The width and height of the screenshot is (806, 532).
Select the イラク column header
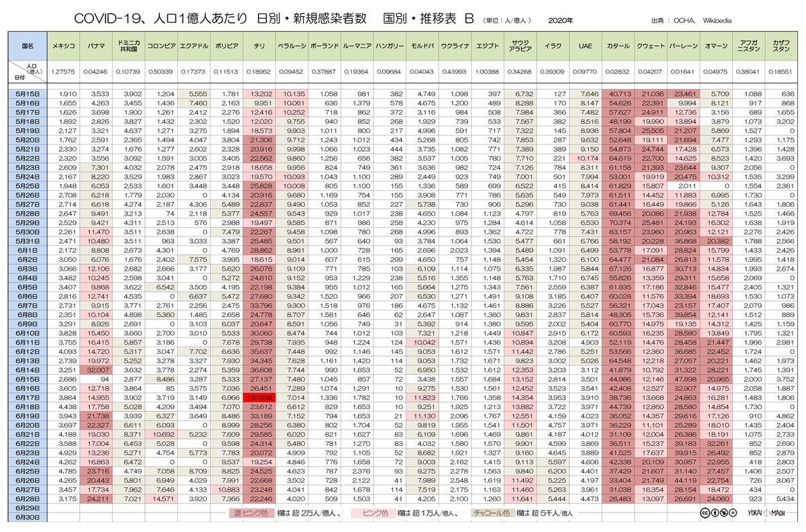(x=552, y=46)
